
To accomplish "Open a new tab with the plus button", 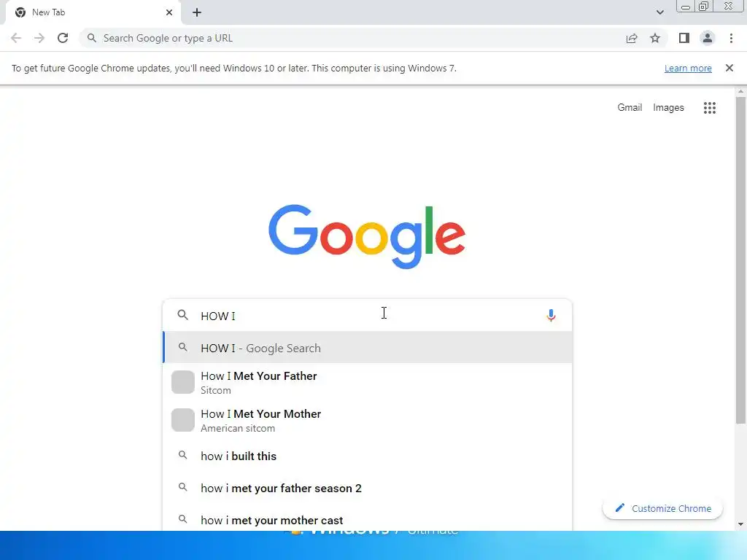I will coord(197,12).
